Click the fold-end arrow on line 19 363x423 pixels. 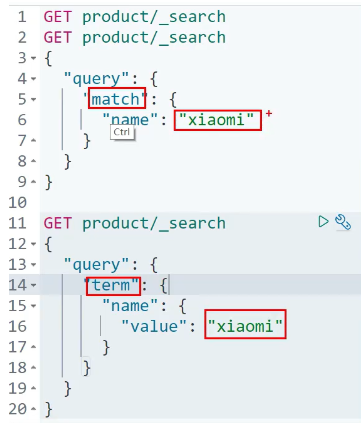pos(34,389)
